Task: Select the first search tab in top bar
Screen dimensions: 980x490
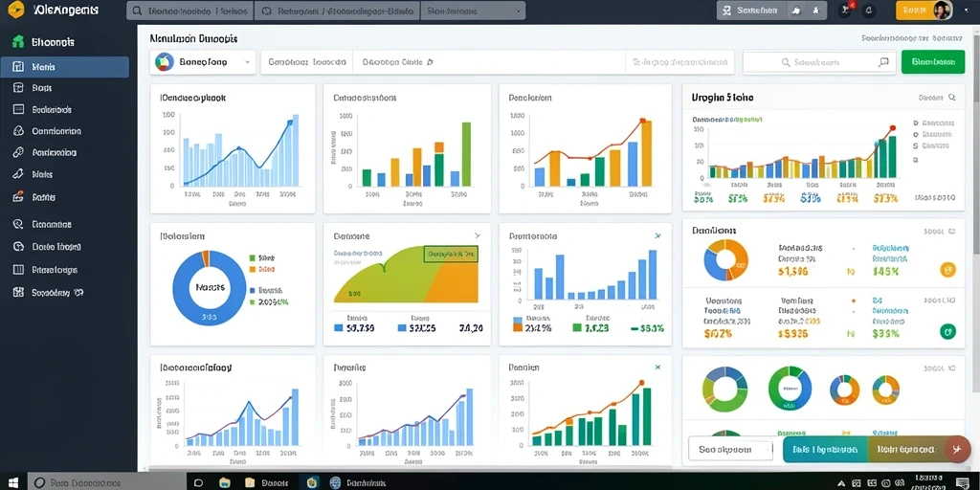Action: click(190, 11)
